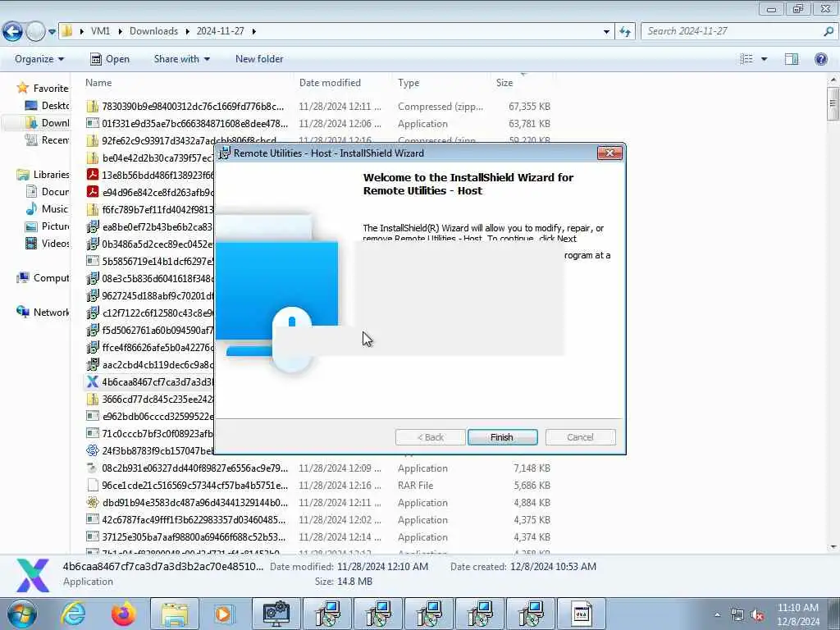
Task: Expand the arrow after the 2024-11-27 breadcrumb
Action: pos(254,31)
